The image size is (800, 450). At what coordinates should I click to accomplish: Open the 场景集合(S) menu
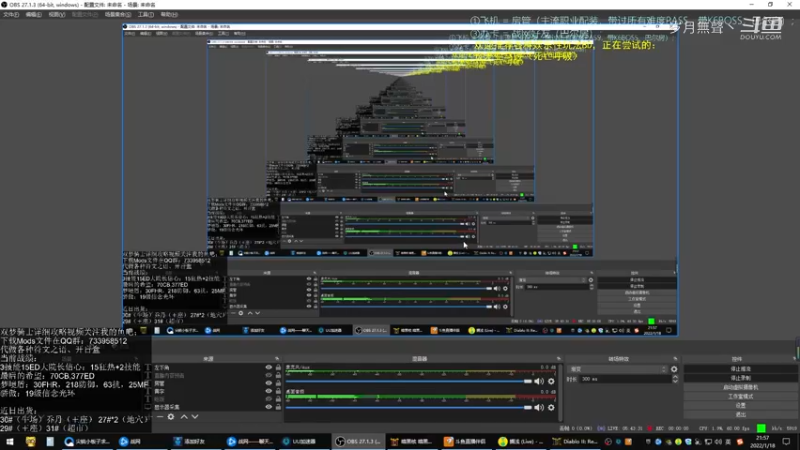[x=117, y=14]
